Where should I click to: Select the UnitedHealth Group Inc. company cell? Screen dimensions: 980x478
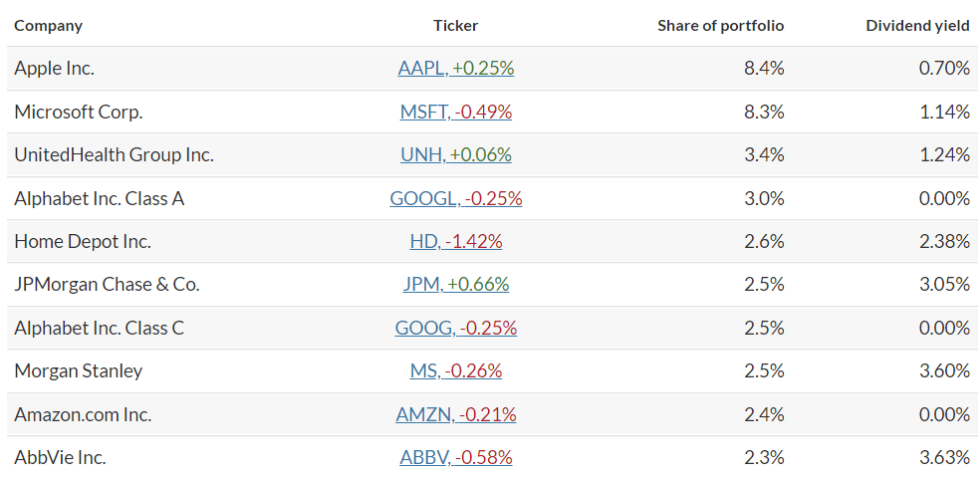coord(114,155)
